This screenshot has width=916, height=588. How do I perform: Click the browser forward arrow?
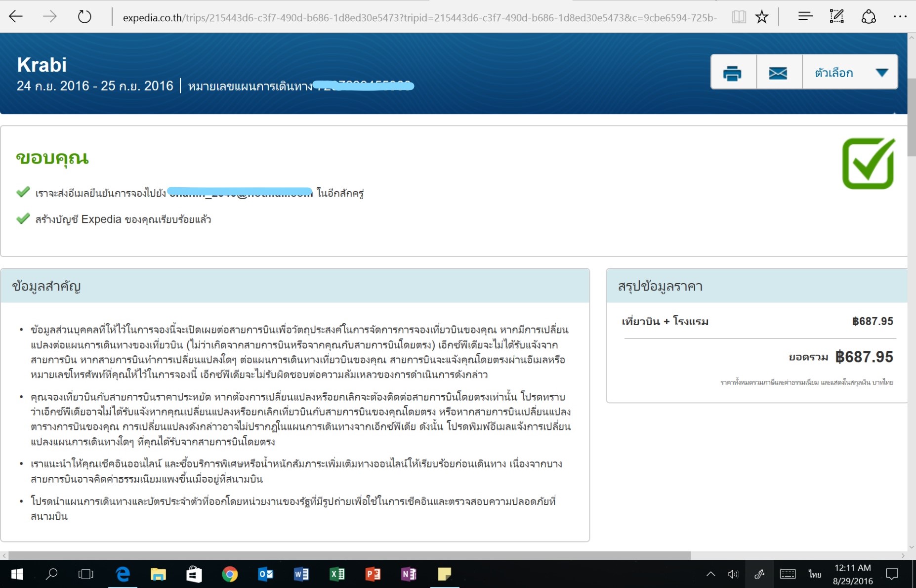coord(49,17)
